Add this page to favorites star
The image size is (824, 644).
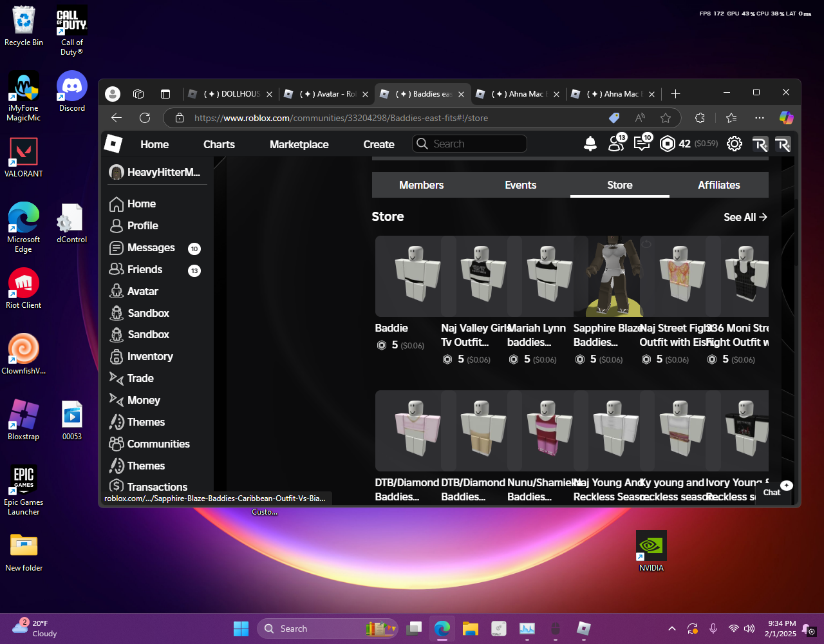tap(666, 118)
